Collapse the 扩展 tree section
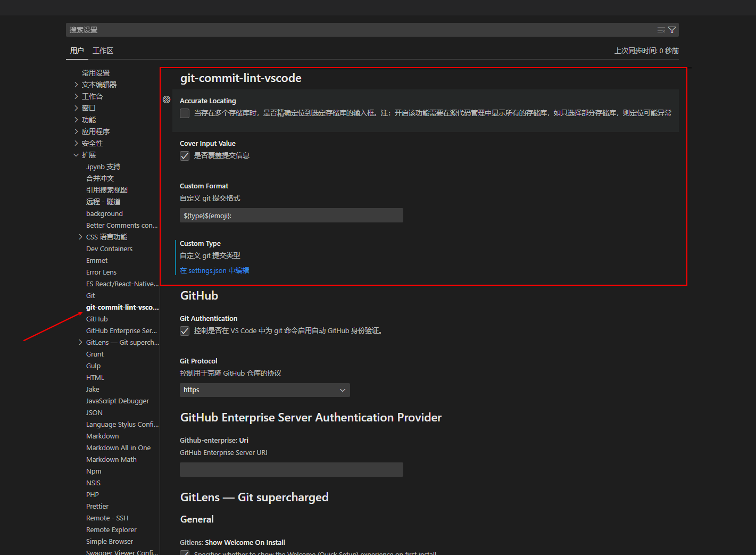 pyautogui.click(x=76, y=155)
